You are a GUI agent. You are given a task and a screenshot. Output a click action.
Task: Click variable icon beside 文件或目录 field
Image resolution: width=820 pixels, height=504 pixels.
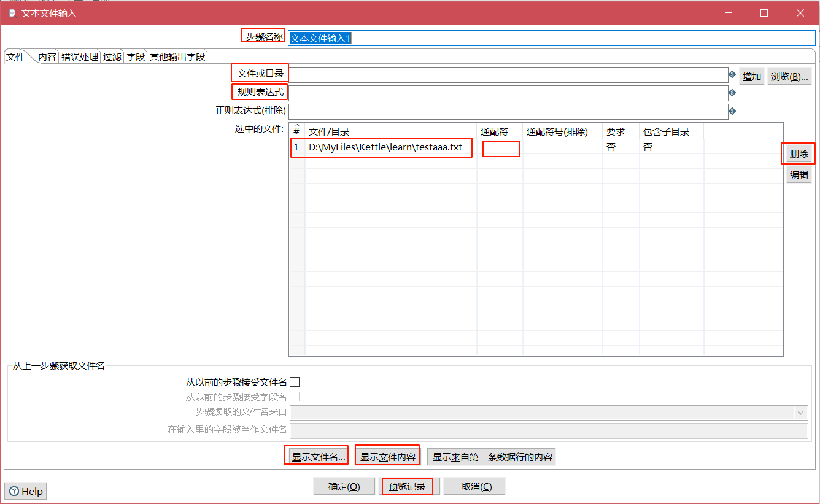click(732, 75)
